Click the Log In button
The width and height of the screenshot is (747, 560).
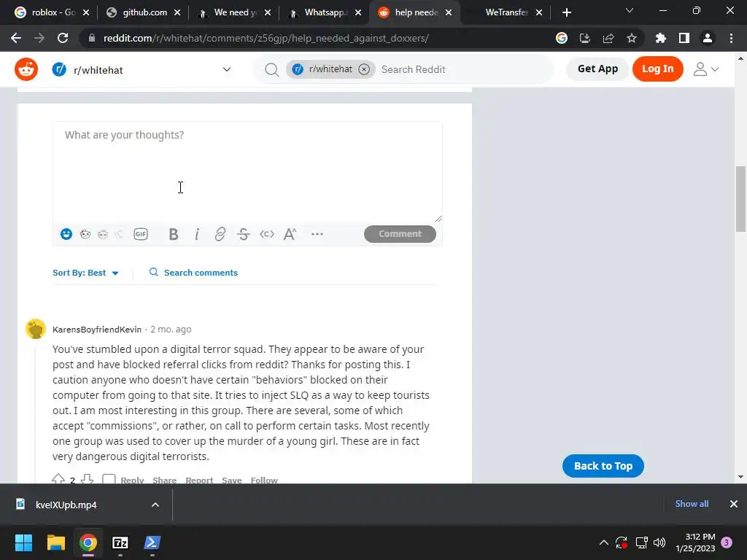[x=657, y=69]
